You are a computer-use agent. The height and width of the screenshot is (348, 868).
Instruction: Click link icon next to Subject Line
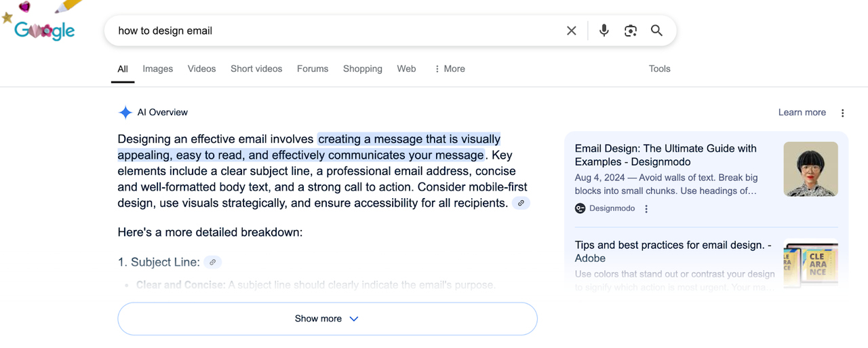click(x=212, y=262)
